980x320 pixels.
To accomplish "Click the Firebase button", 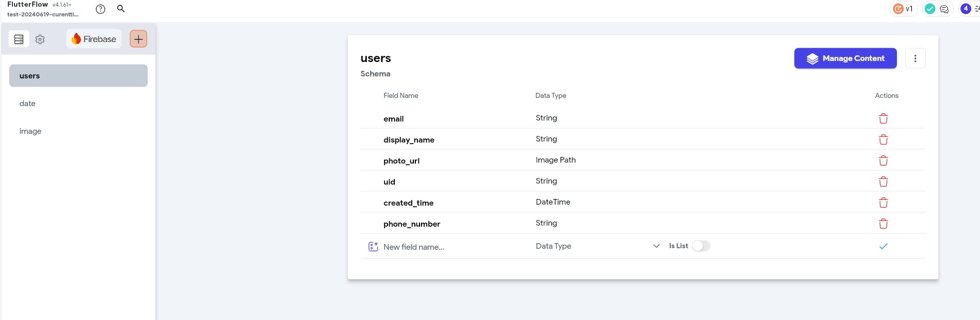I will point(94,39).
